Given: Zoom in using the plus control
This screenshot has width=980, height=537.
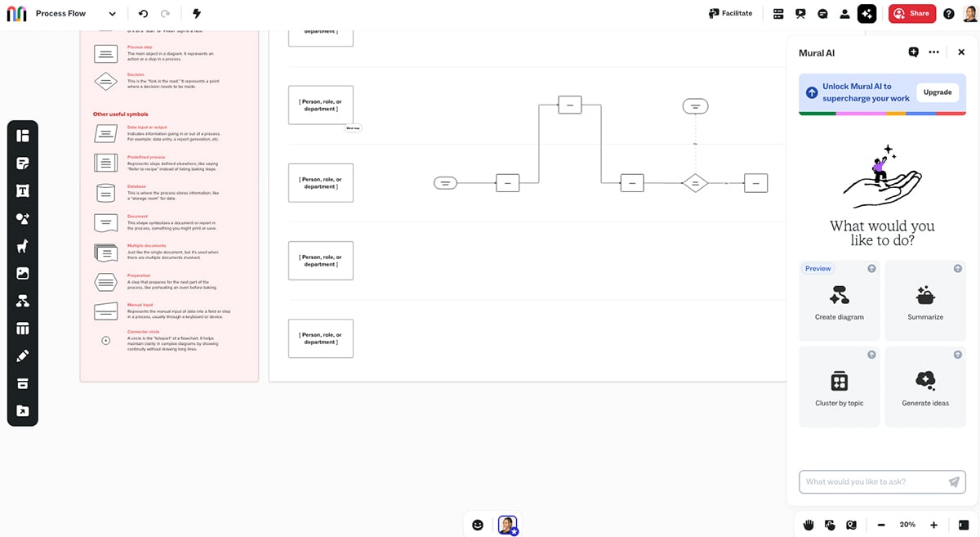Looking at the screenshot, I should pyautogui.click(x=933, y=524).
